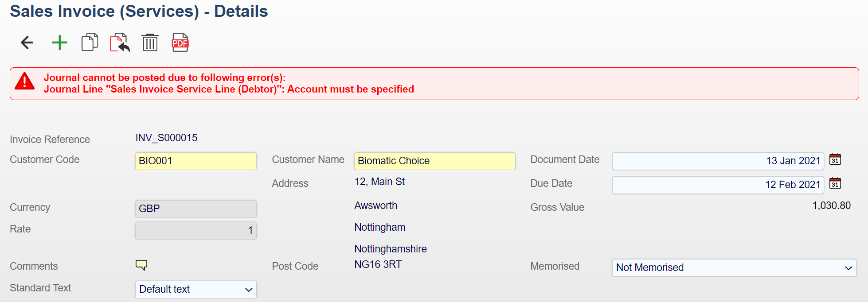Delete invoice using trash icon
The image size is (868, 302).
(150, 43)
